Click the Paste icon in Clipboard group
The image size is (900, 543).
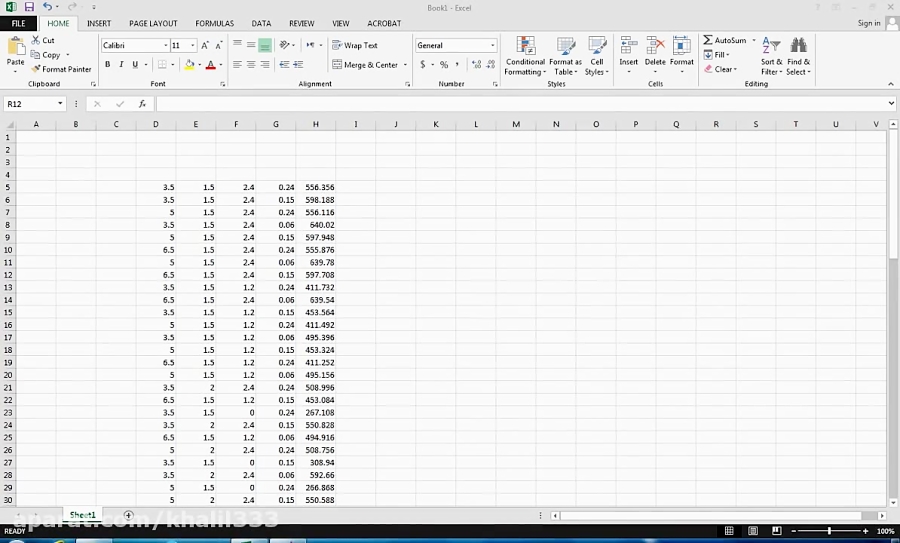(x=16, y=48)
